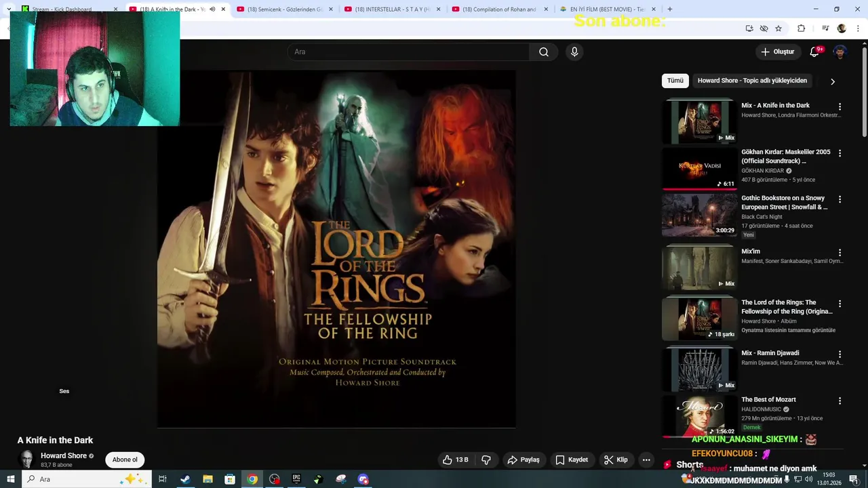Switch to INTERSTELLAR - S T A Y tab
The image size is (868, 488).
click(392, 9)
